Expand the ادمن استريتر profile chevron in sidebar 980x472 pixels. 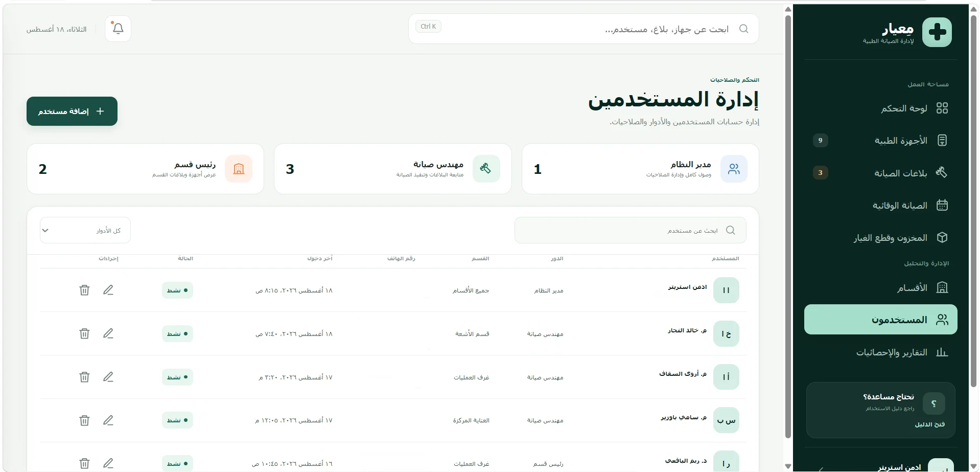click(821, 469)
